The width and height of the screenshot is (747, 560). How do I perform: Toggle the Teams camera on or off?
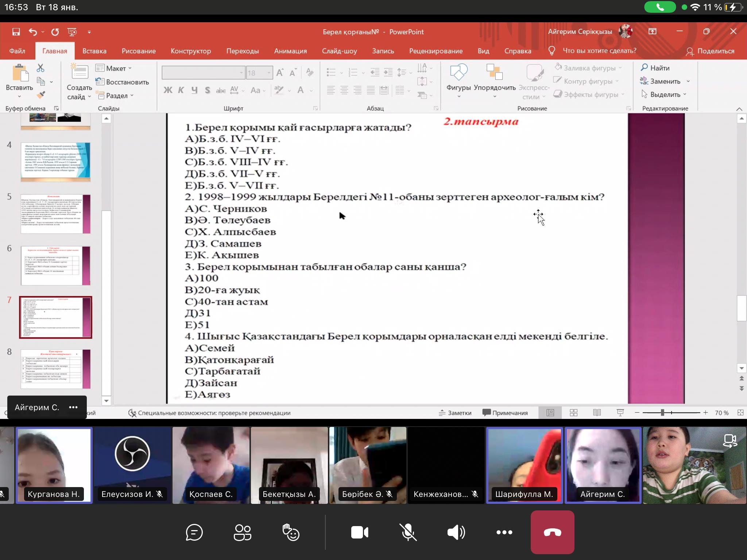pos(360,533)
